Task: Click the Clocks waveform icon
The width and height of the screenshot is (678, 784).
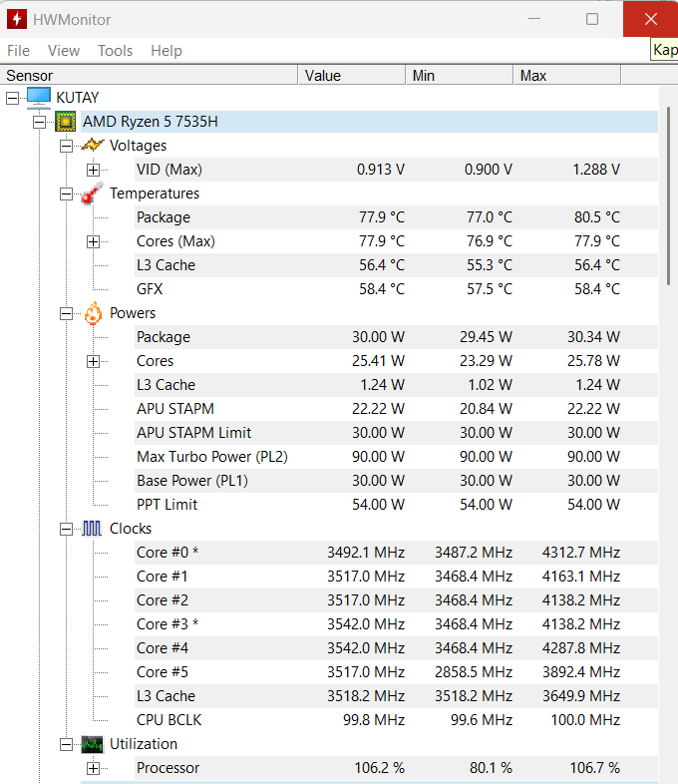Action: click(92, 529)
